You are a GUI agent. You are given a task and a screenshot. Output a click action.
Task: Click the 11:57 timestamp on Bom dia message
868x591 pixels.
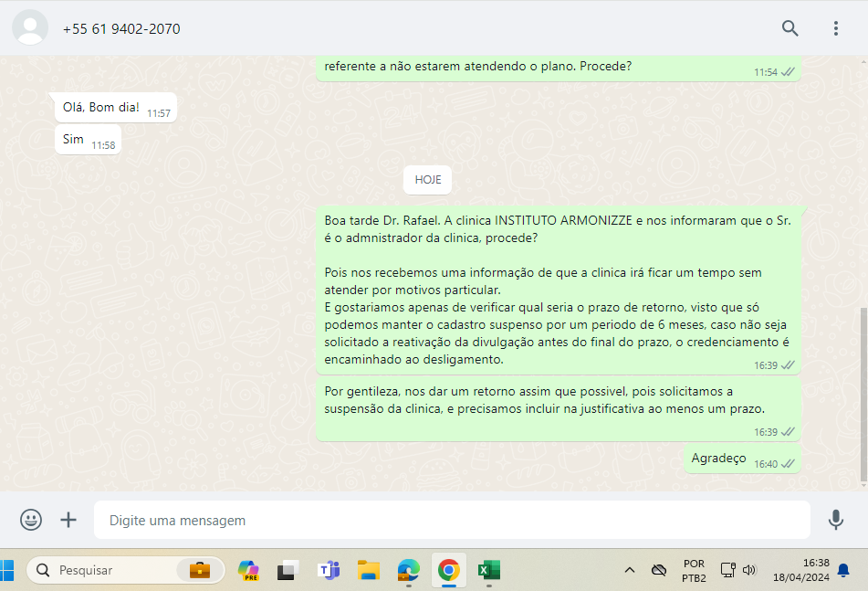click(x=159, y=113)
